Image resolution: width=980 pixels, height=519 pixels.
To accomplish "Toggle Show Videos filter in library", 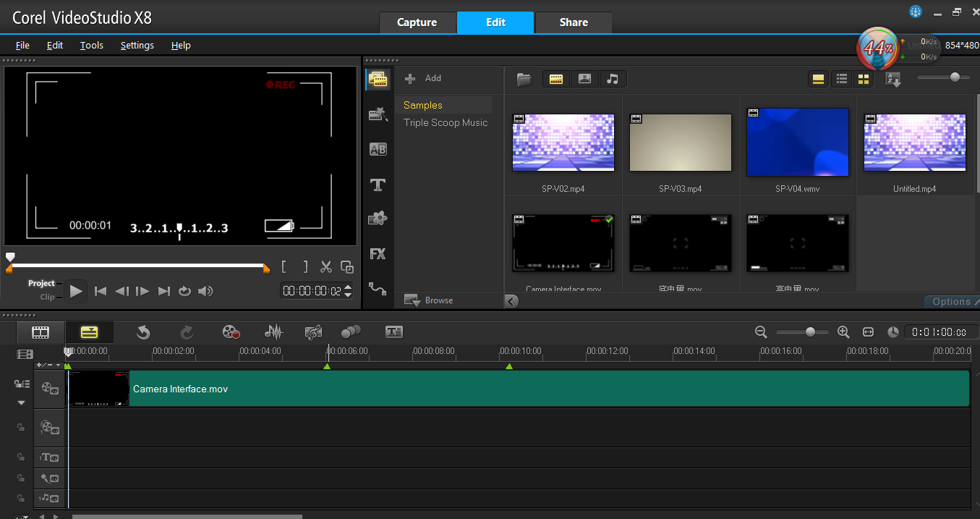I will tap(555, 79).
